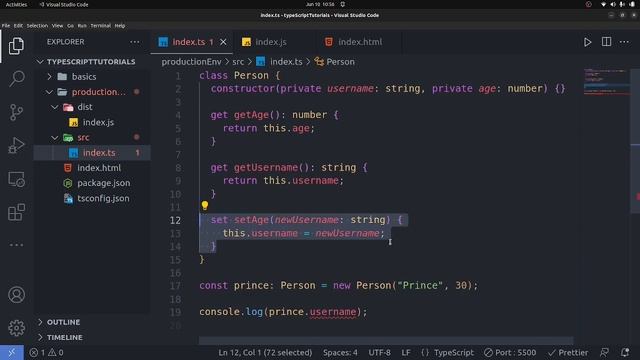Open the Selection menu
640x360 pixels.
tap(37, 26)
